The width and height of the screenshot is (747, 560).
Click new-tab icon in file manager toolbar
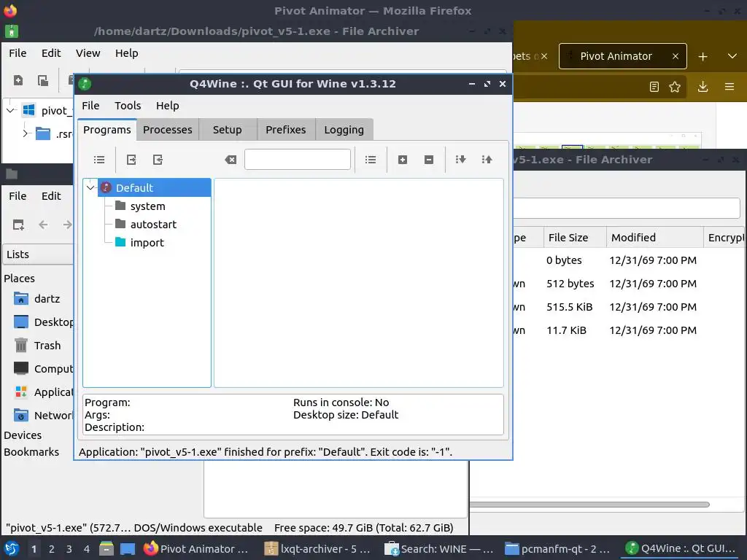[18, 225]
